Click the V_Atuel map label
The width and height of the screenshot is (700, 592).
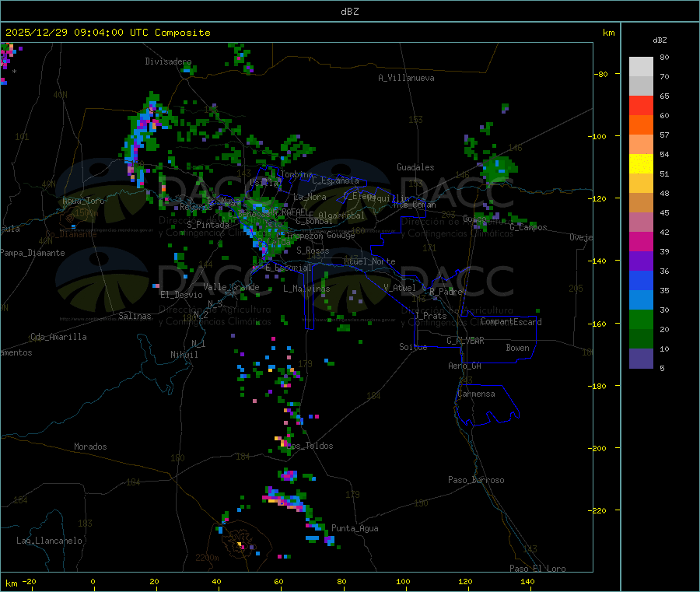click(x=400, y=288)
